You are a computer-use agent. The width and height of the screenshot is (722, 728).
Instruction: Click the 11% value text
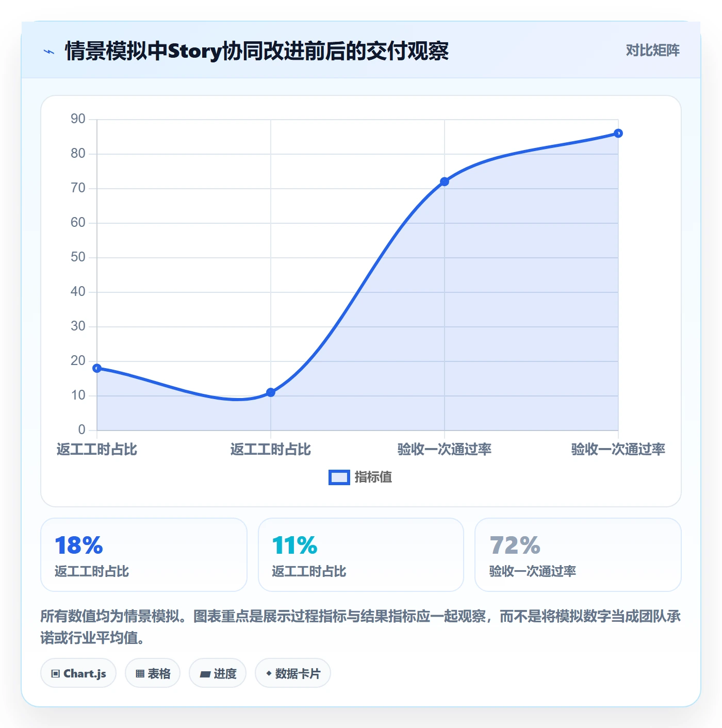tap(294, 545)
